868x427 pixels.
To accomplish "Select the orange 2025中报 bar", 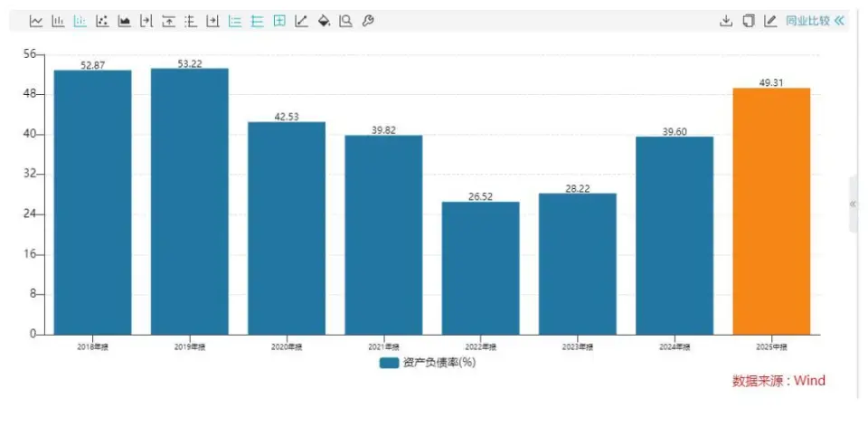I will tap(771, 211).
